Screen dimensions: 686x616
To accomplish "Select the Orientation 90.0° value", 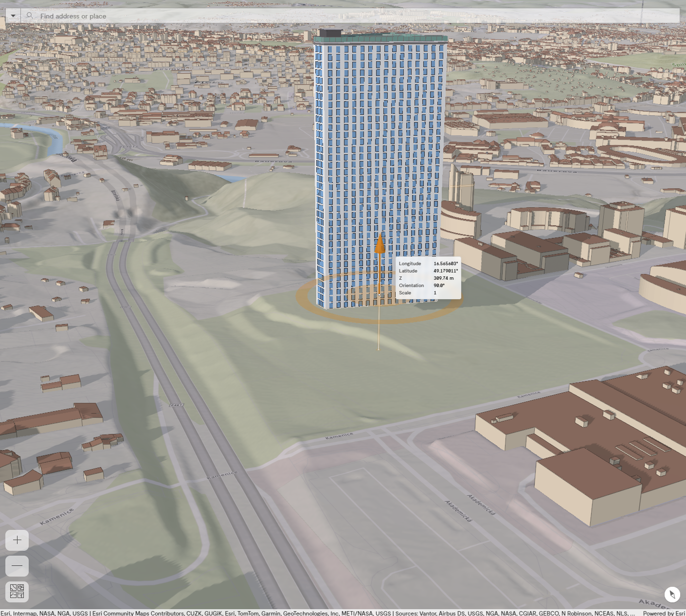I will coord(439,286).
